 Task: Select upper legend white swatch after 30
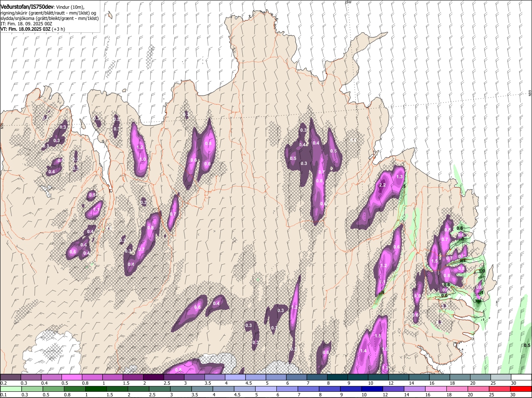pyautogui.click(x=521, y=377)
